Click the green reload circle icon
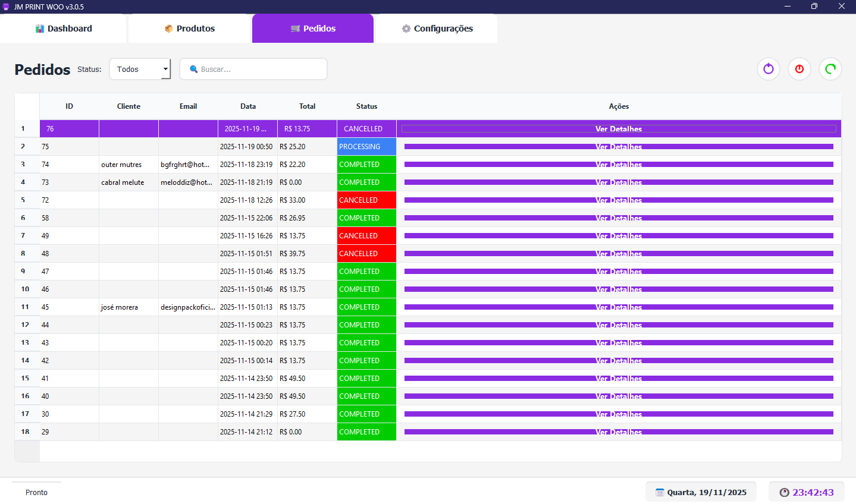 pyautogui.click(x=830, y=69)
